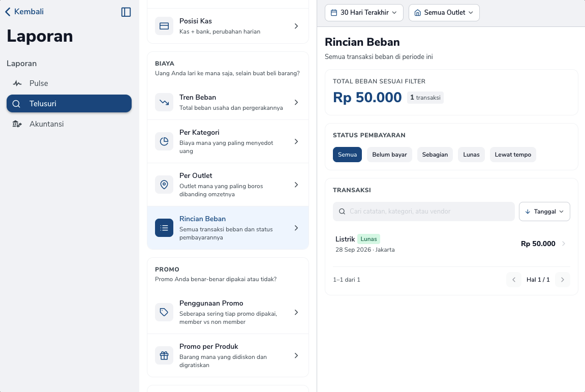Click the house icon in outlet filter

(417, 13)
